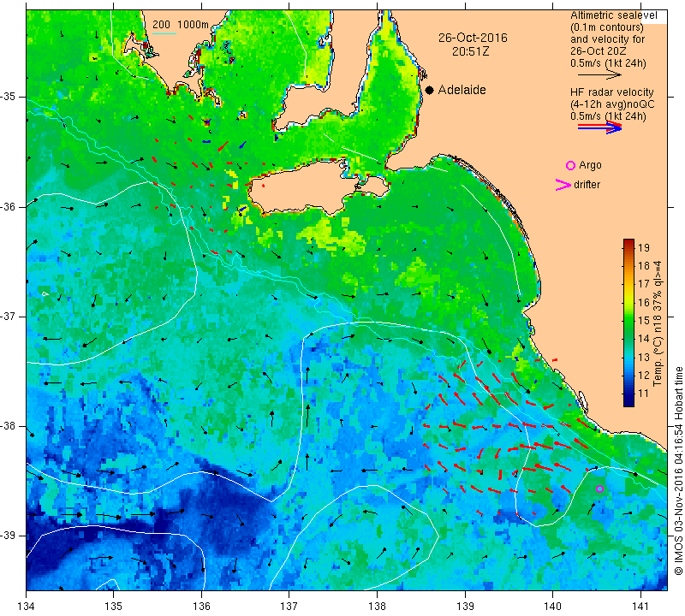Click the 136 longitude axis label
The height and width of the screenshot is (616, 685).
pyautogui.click(x=201, y=606)
